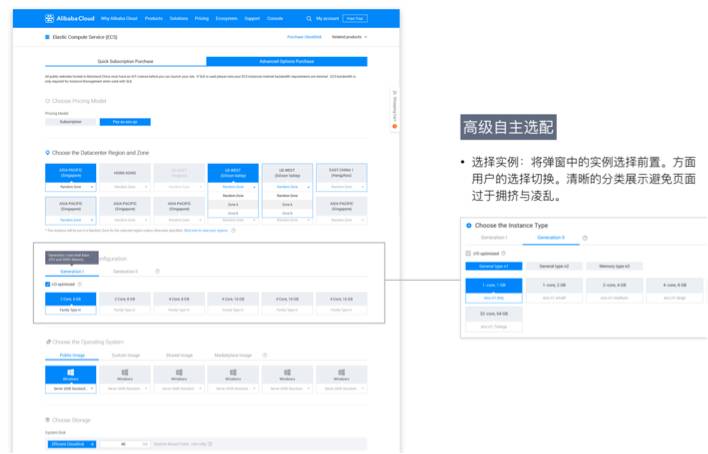Select the 32 core, 64 GB instance card

click(x=494, y=319)
